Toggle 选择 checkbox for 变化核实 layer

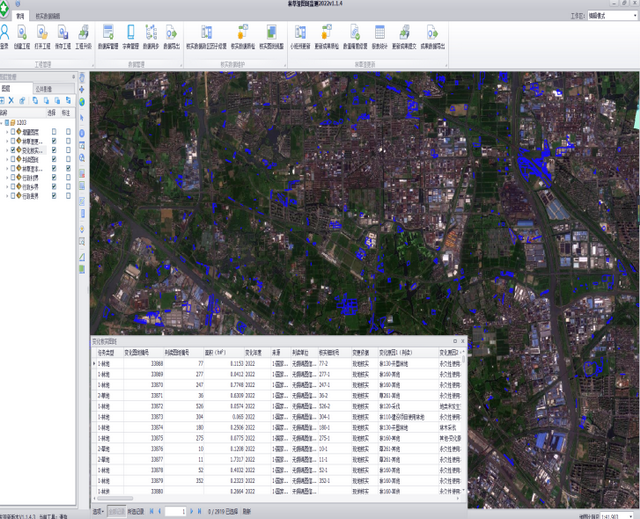coord(54,150)
